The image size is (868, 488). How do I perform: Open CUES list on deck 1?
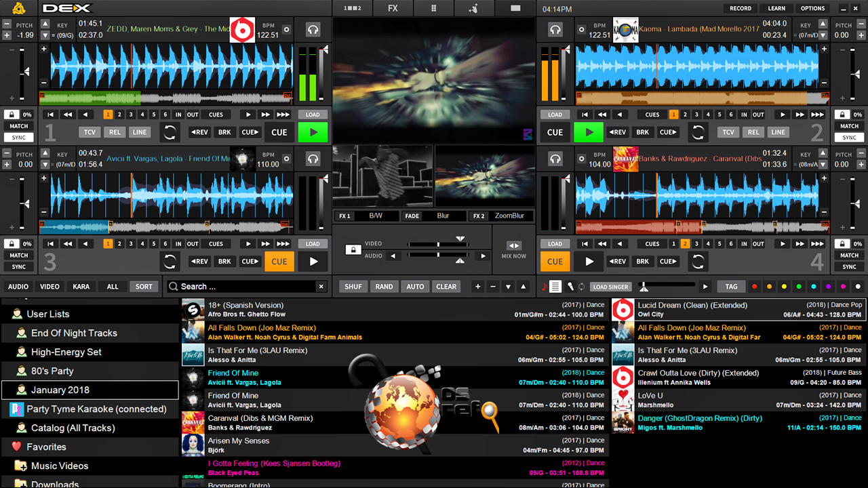click(x=216, y=115)
